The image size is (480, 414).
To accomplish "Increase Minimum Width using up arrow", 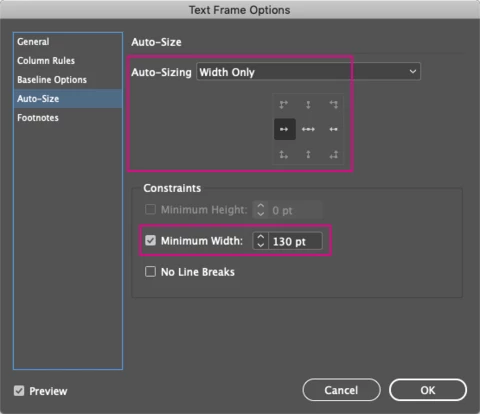I will tap(261, 237).
